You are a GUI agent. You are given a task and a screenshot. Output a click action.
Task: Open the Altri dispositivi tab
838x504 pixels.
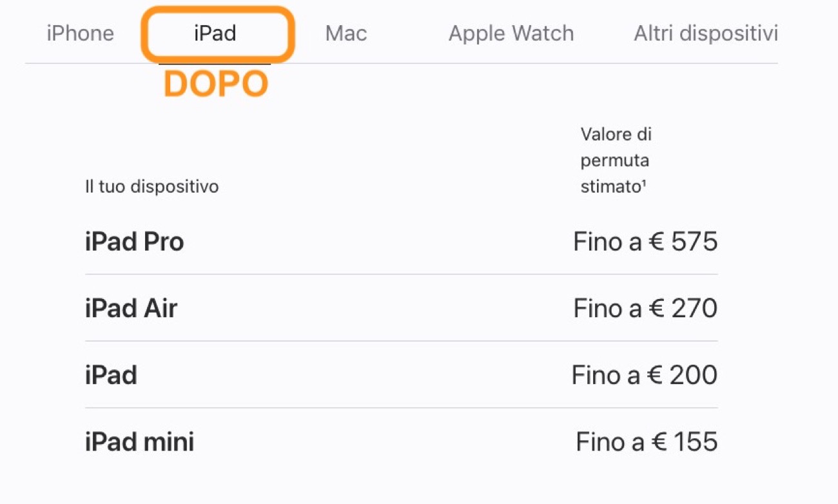click(706, 34)
